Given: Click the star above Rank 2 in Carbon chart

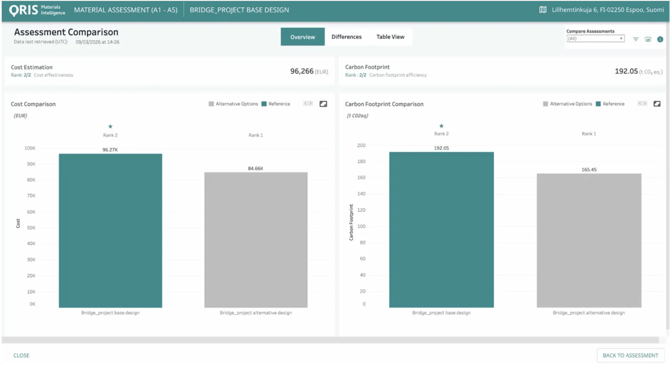Looking at the screenshot, I should click(441, 126).
